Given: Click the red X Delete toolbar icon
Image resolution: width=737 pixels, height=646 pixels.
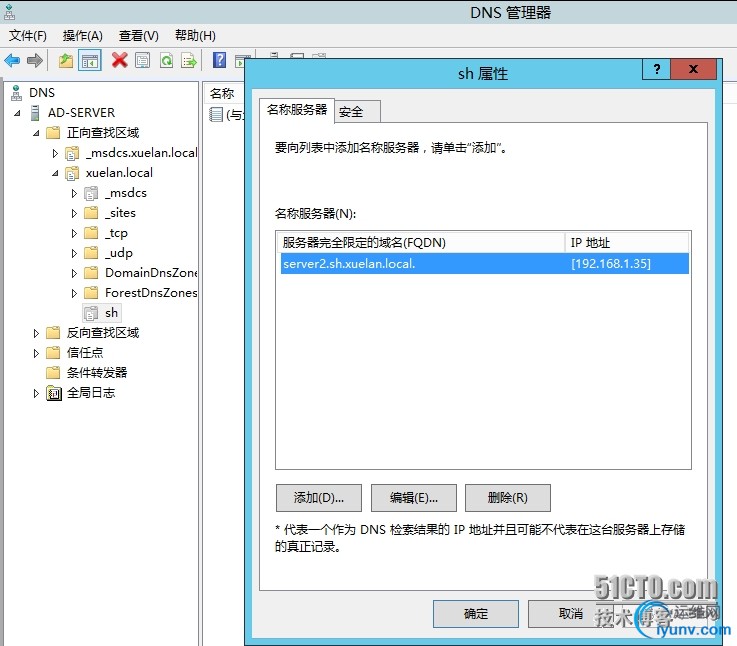Looking at the screenshot, I should (x=119, y=60).
